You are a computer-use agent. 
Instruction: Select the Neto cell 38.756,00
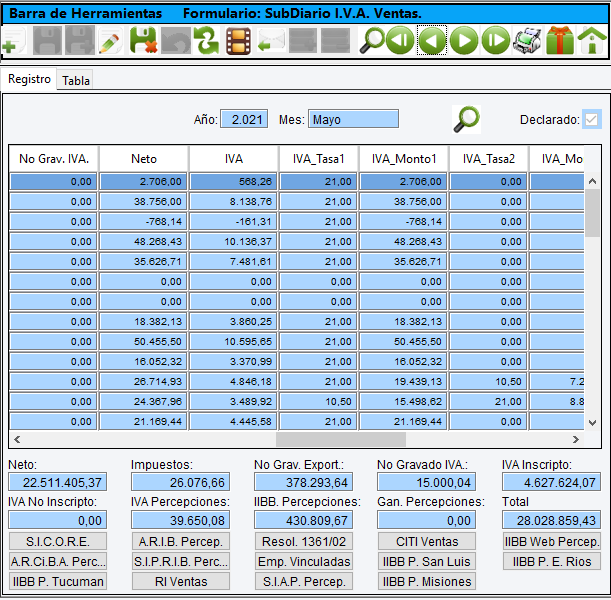(x=144, y=201)
